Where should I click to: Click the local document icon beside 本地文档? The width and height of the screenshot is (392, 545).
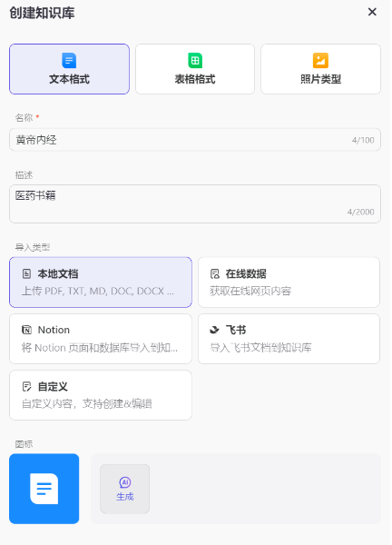[26, 274]
